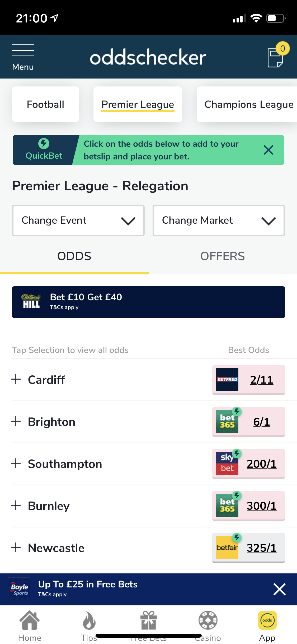Add Newcastle 325/1 Betfair odds to betslip
The height and width of the screenshot is (644, 297).
(248, 548)
